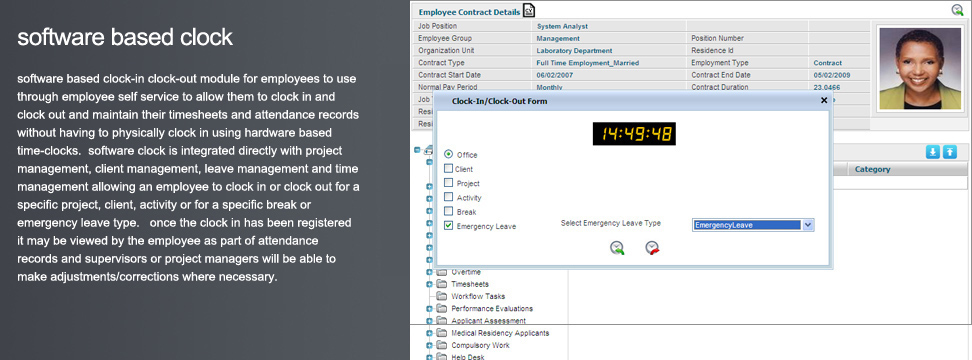This screenshot has height=360, width=972.
Task: Select the Office radio button
Action: (x=449, y=154)
